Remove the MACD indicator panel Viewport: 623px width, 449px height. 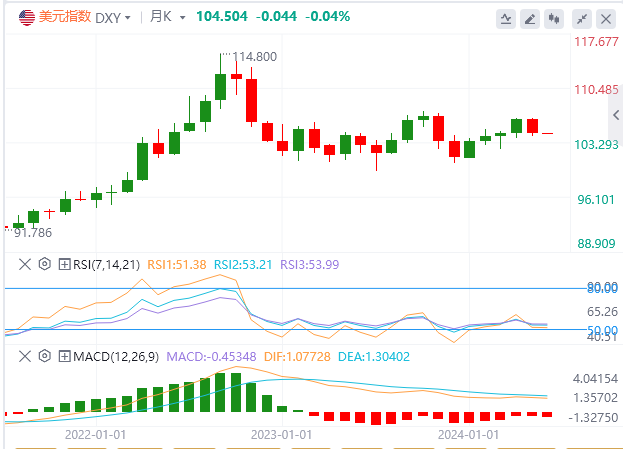pyautogui.click(x=26, y=356)
